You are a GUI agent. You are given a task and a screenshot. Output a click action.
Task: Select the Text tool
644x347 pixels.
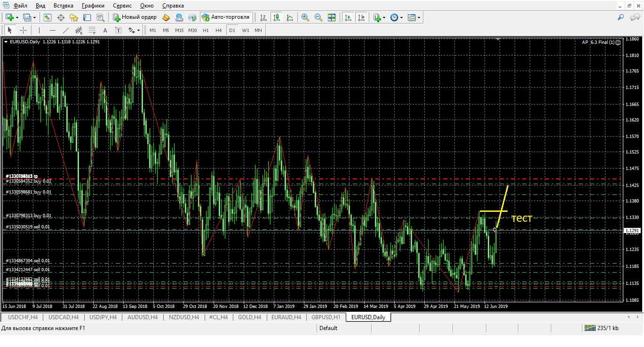click(105, 30)
